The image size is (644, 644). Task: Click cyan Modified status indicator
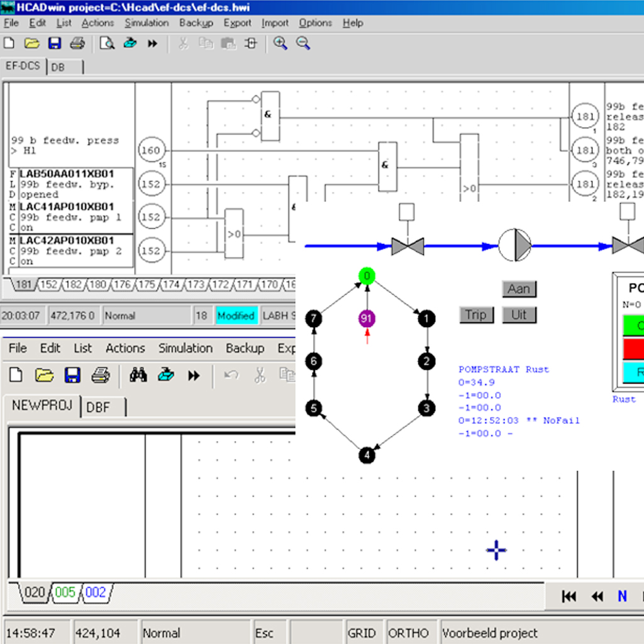click(236, 316)
